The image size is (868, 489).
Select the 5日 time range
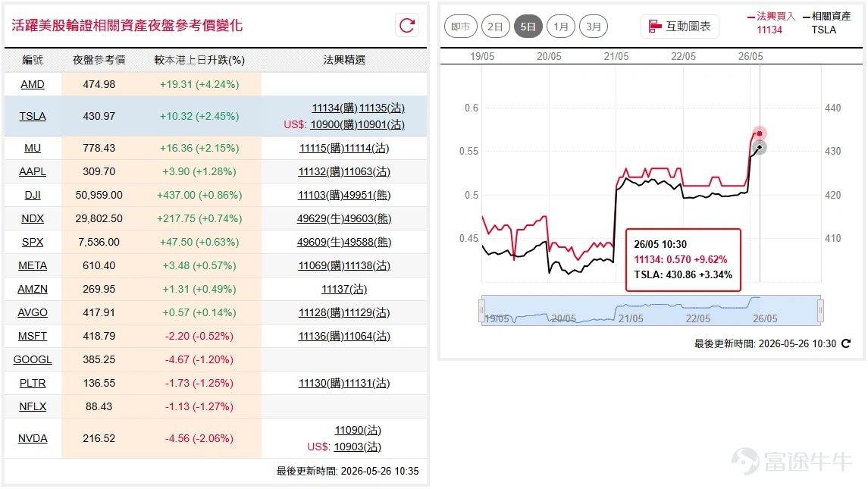pos(528,27)
